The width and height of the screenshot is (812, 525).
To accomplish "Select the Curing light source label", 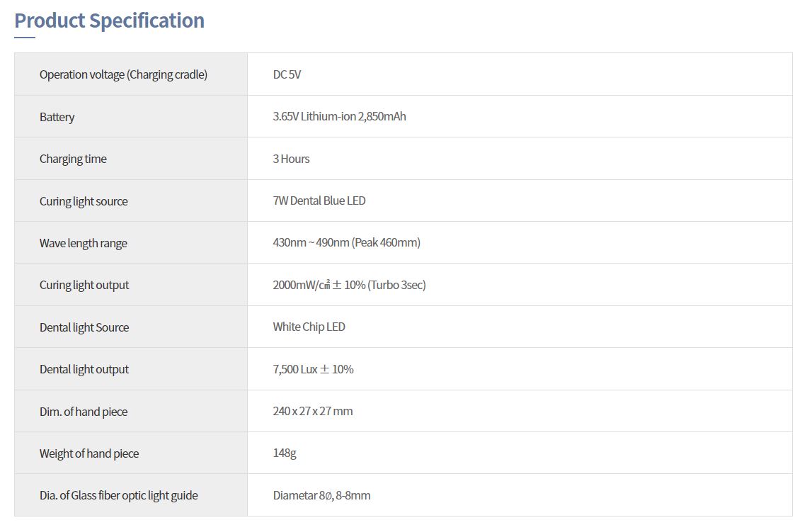I will tap(84, 202).
